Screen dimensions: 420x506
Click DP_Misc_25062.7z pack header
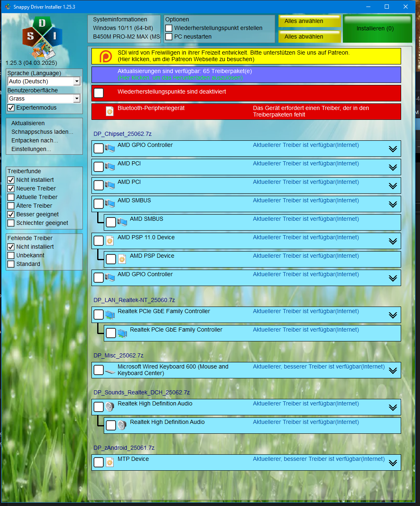pyautogui.click(x=119, y=355)
